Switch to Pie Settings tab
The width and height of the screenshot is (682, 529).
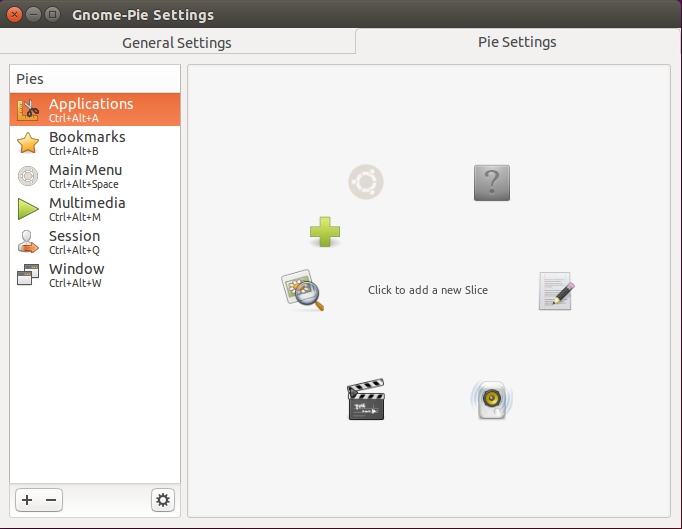[517, 42]
